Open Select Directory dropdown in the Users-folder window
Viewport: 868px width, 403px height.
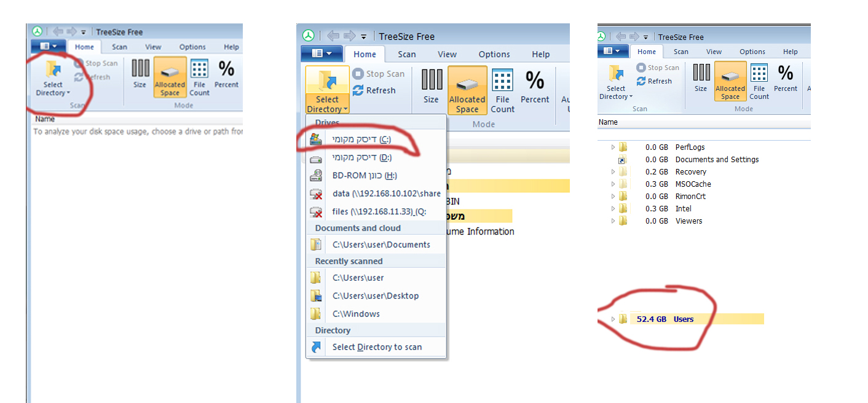point(616,81)
